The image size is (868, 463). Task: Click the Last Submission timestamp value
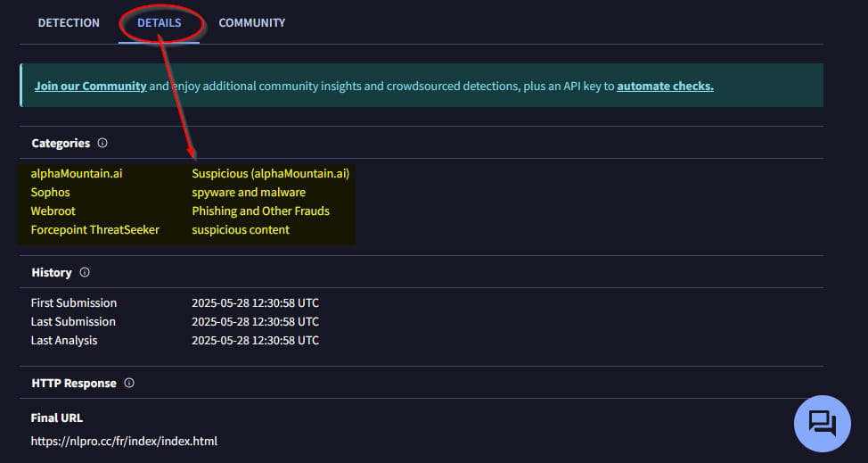(x=255, y=322)
